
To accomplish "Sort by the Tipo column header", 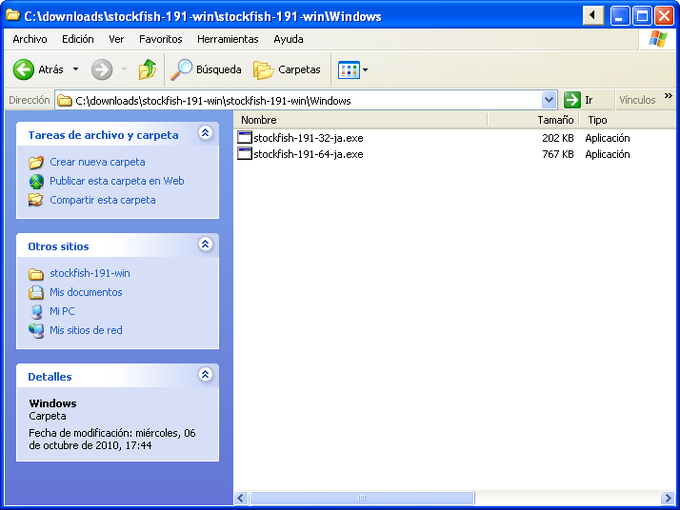I will coord(629,120).
